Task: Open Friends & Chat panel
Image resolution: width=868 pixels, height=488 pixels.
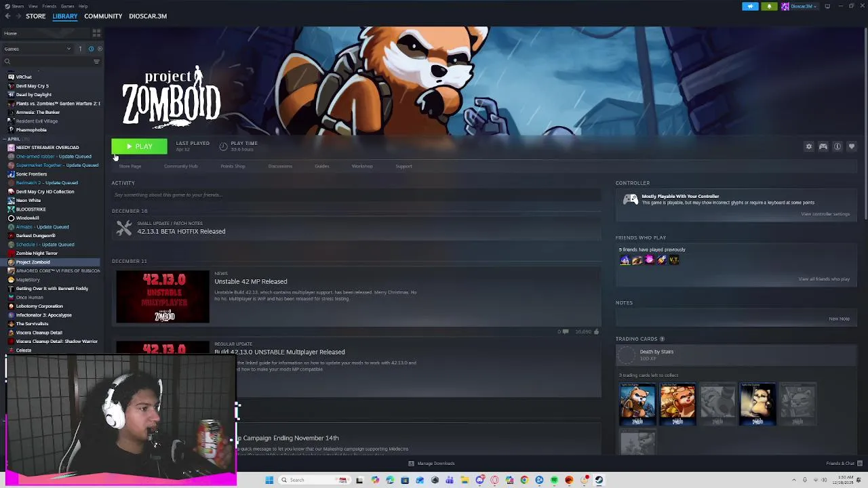Action: pos(844,464)
